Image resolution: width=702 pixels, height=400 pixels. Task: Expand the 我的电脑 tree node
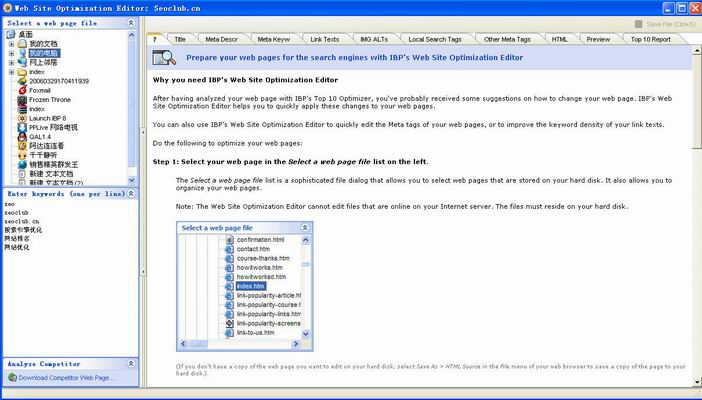pos(11,53)
